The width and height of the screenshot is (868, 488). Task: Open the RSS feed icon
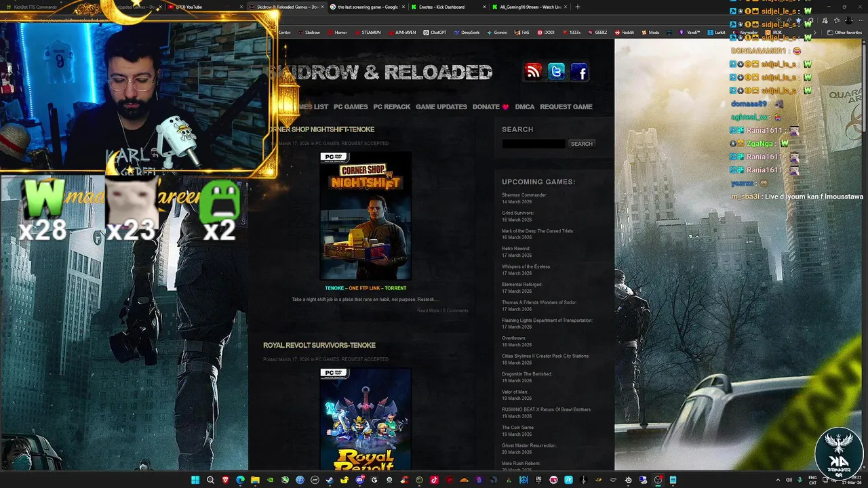coord(533,72)
